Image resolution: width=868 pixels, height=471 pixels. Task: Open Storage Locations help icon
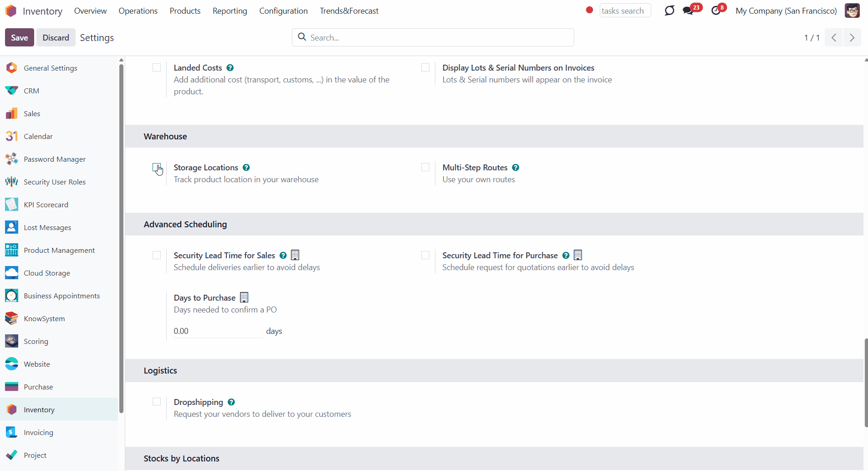(x=246, y=168)
